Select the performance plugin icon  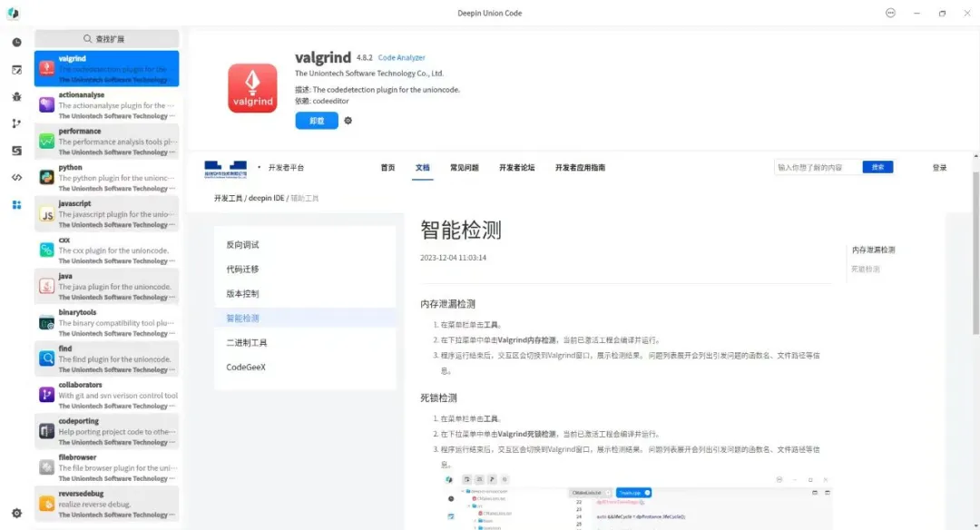coord(47,142)
